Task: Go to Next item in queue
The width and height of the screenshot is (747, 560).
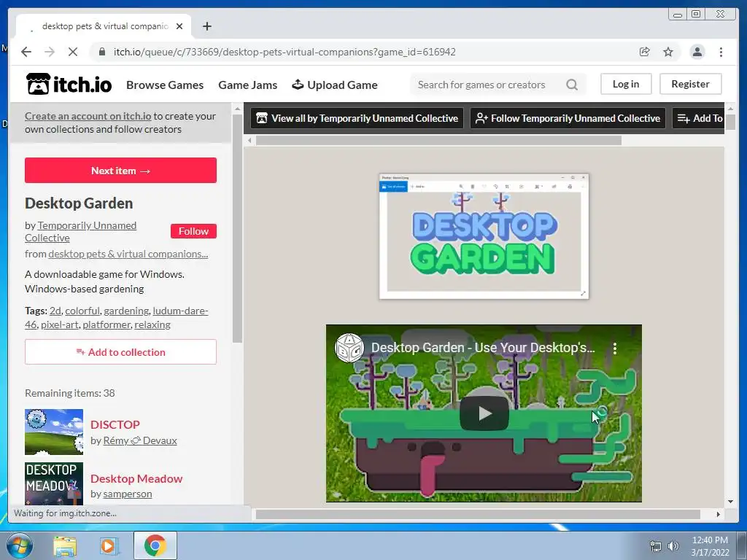Action: [x=120, y=171]
